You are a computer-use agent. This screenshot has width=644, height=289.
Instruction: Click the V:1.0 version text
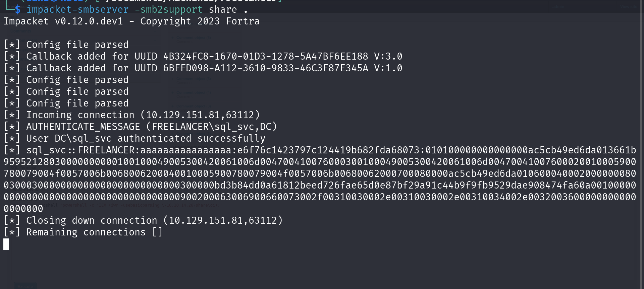388,68
